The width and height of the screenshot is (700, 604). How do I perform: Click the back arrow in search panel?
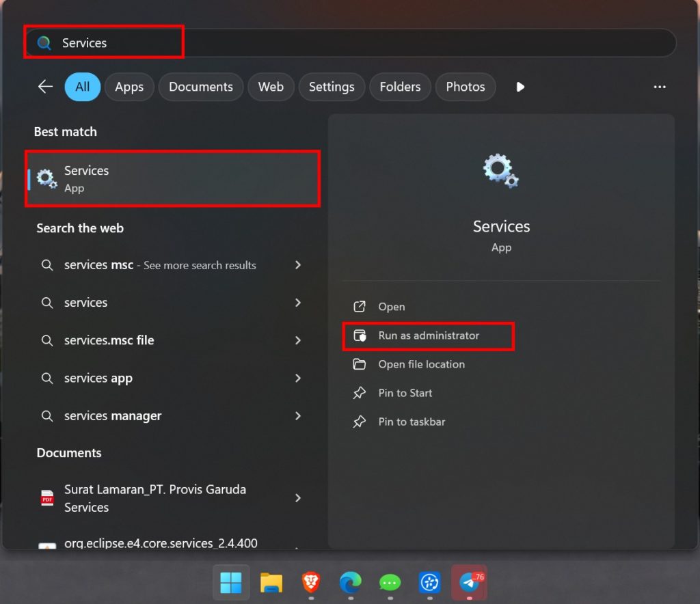[45, 87]
